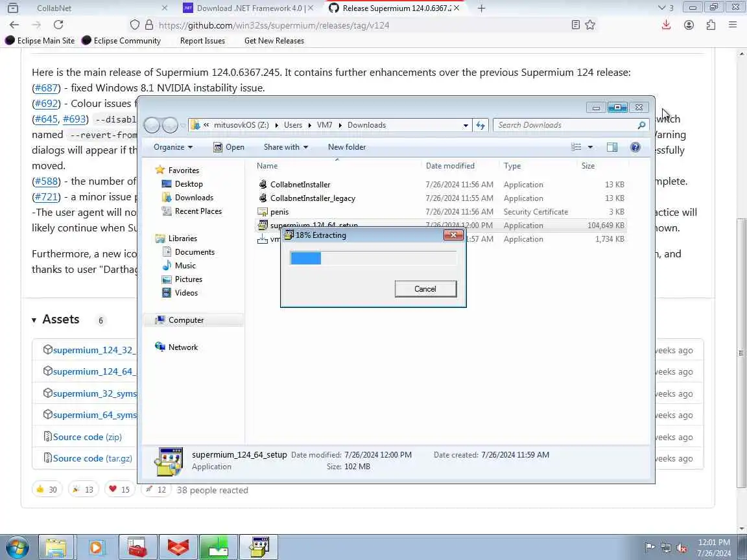Open Source code (tar.gz) link

93,458
